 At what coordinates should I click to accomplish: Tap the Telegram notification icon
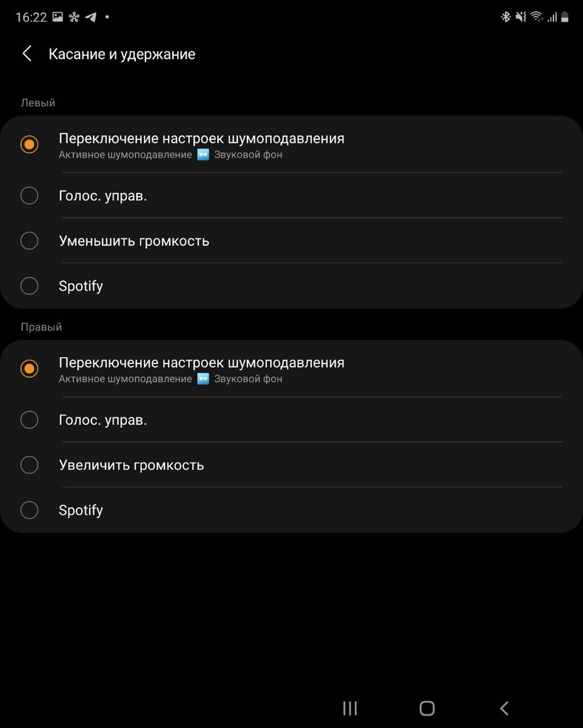(x=91, y=17)
